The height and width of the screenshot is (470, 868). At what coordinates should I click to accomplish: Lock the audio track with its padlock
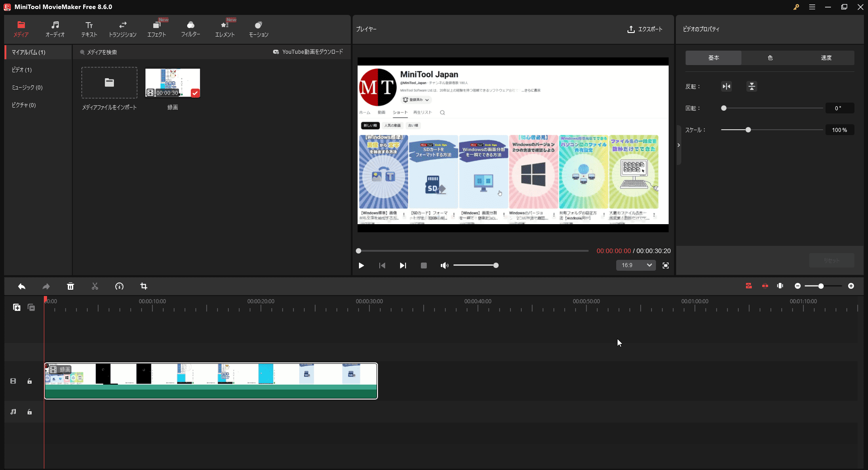[x=29, y=412]
